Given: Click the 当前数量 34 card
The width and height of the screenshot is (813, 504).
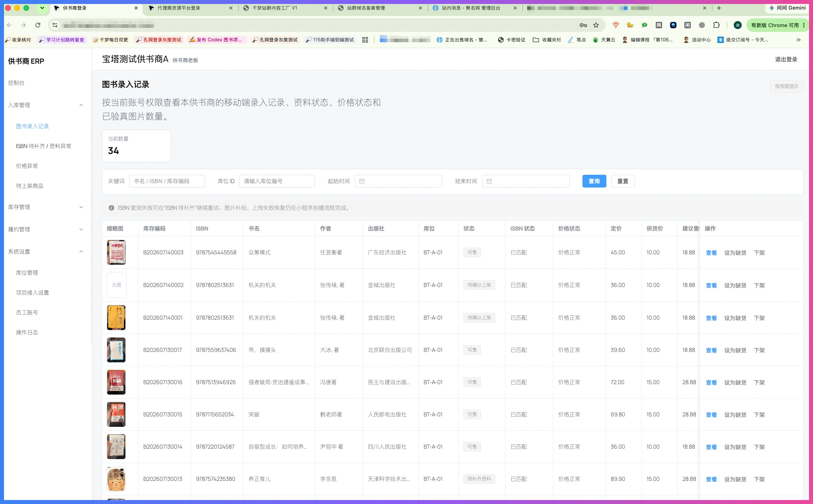Looking at the screenshot, I should pos(137,146).
